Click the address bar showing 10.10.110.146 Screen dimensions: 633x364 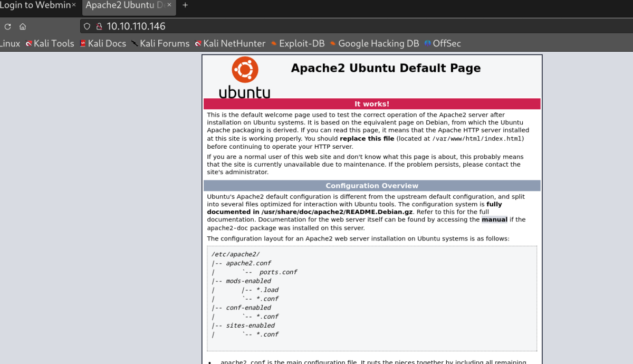tap(316, 26)
